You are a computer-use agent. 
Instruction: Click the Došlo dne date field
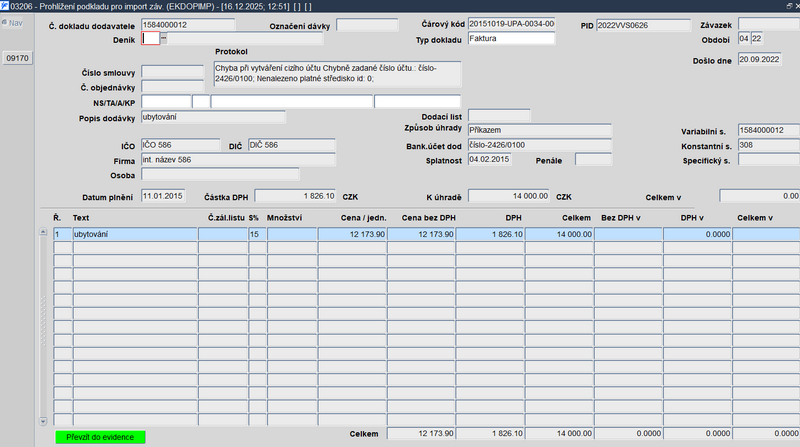pyautogui.click(x=760, y=59)
